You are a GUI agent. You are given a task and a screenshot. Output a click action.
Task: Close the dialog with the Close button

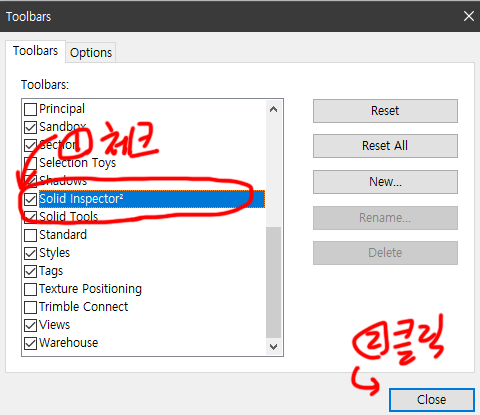432,399
